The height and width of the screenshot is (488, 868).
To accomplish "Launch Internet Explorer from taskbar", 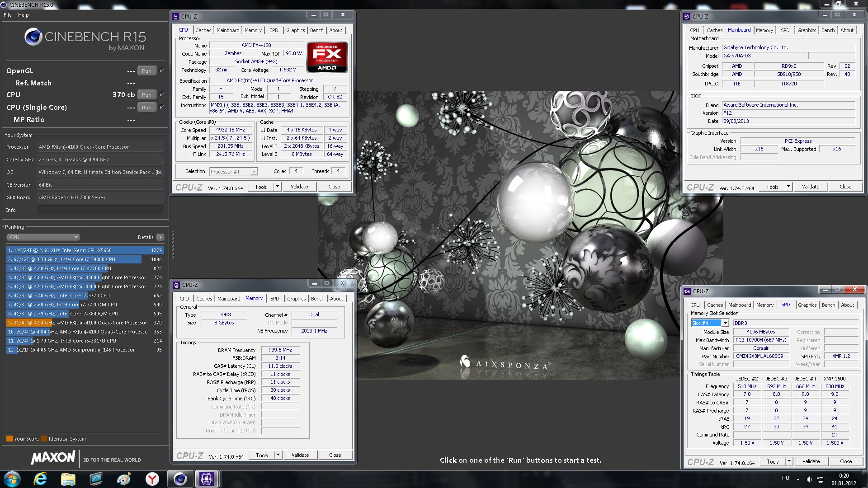I will click(x=40, y=479).
